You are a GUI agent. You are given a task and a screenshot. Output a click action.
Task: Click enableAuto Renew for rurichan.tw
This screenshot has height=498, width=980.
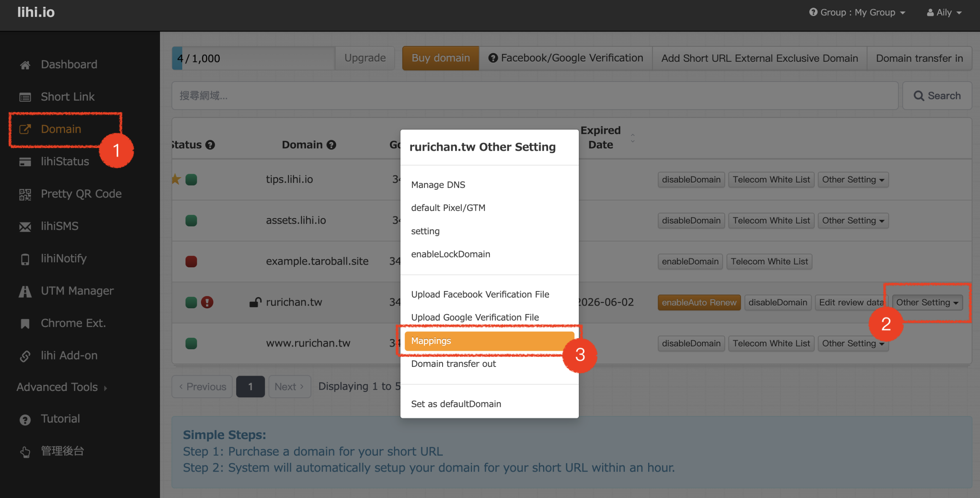click(699, 303)
